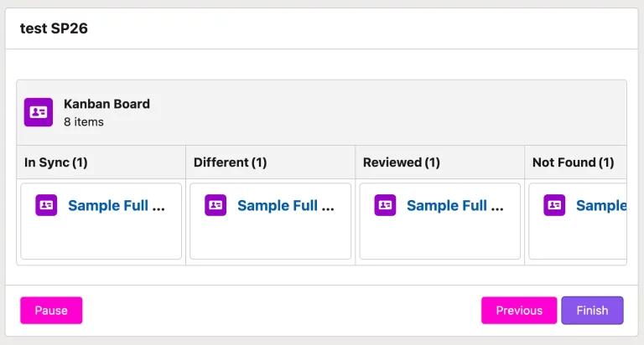
Task: Click the empty area of the In Sync card
Action: point(101,240)
